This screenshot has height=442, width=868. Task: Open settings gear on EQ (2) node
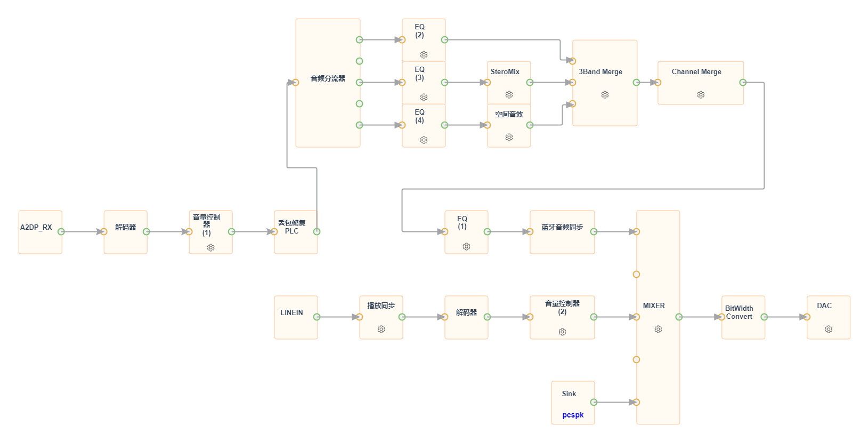[424, 54]
